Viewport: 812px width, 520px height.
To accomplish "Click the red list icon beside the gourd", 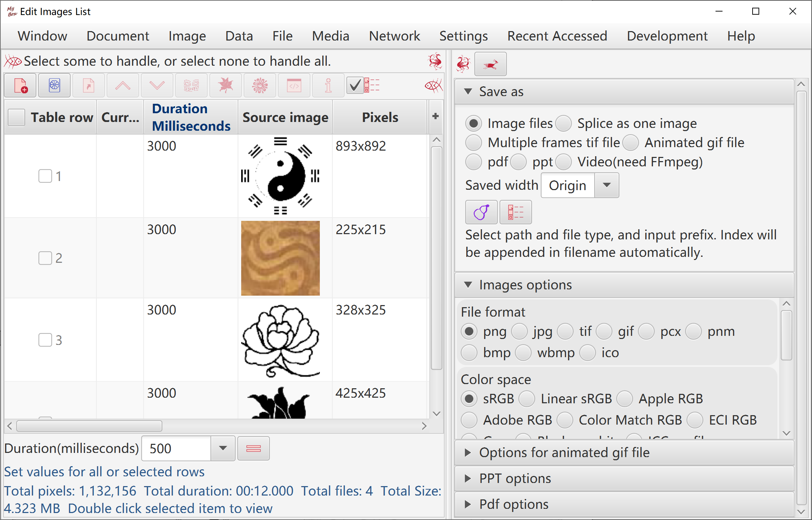I will (516, 212).
